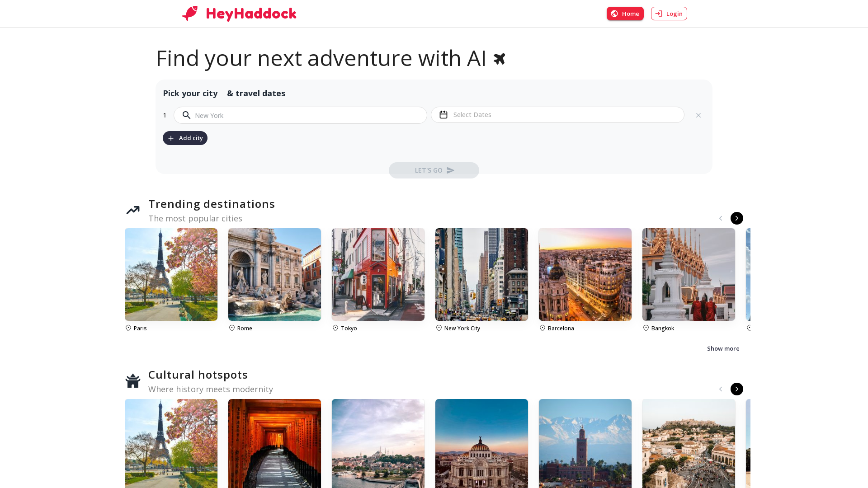868x488 pixels.
Task: Click Show more under Trending destinations
Action: click(723, 348)
